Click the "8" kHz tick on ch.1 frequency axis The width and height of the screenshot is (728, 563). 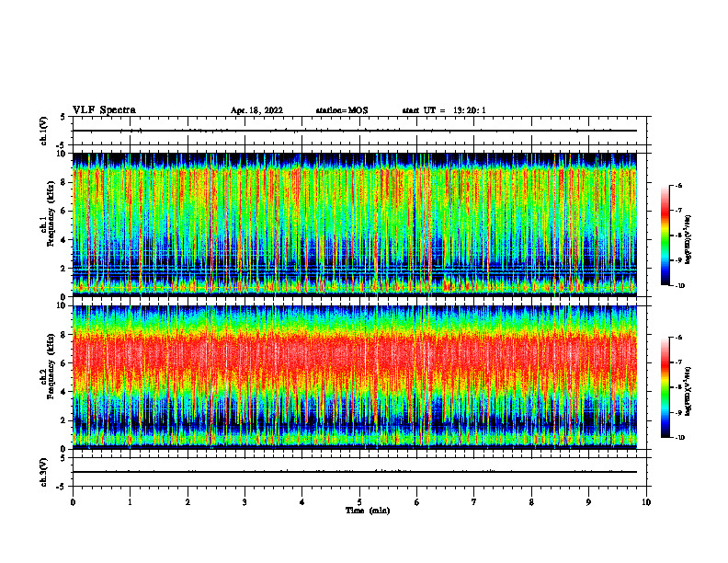pos(64,182)
